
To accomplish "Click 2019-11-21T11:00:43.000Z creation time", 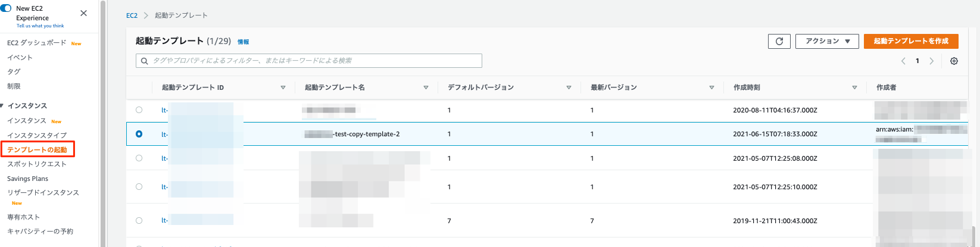I will [775, 221].
